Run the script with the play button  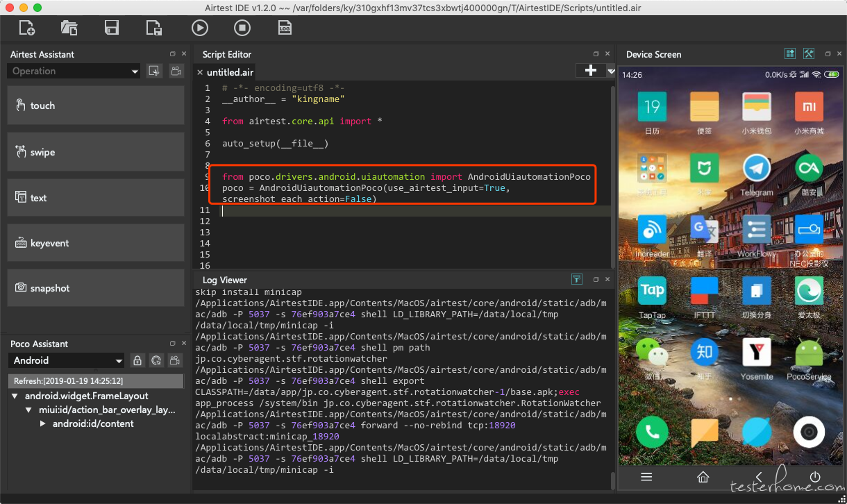coord(200,28)
